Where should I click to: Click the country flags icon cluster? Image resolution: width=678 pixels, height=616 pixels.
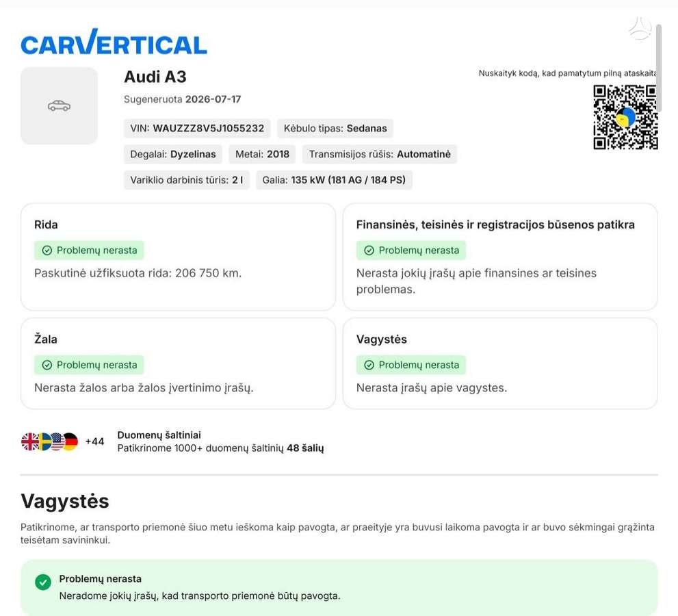(x=50, y=441)
